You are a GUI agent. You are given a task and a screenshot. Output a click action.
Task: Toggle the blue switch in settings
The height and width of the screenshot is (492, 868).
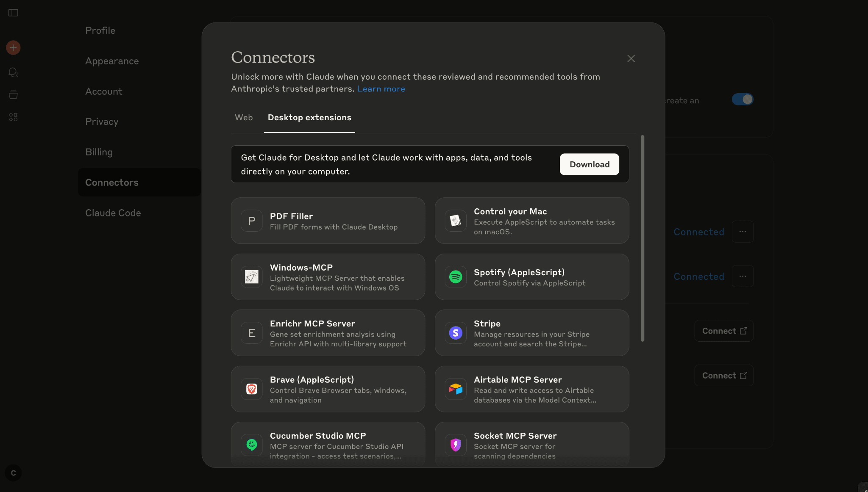742,100
